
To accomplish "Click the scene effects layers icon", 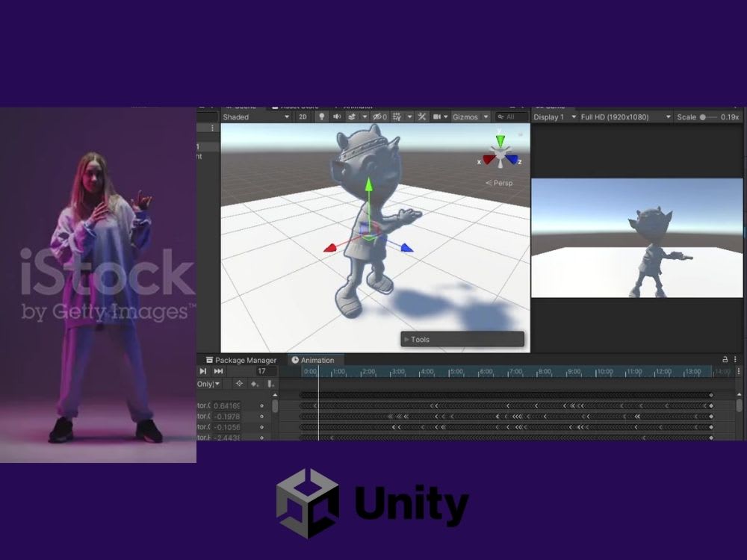I will tap(352, 116).
